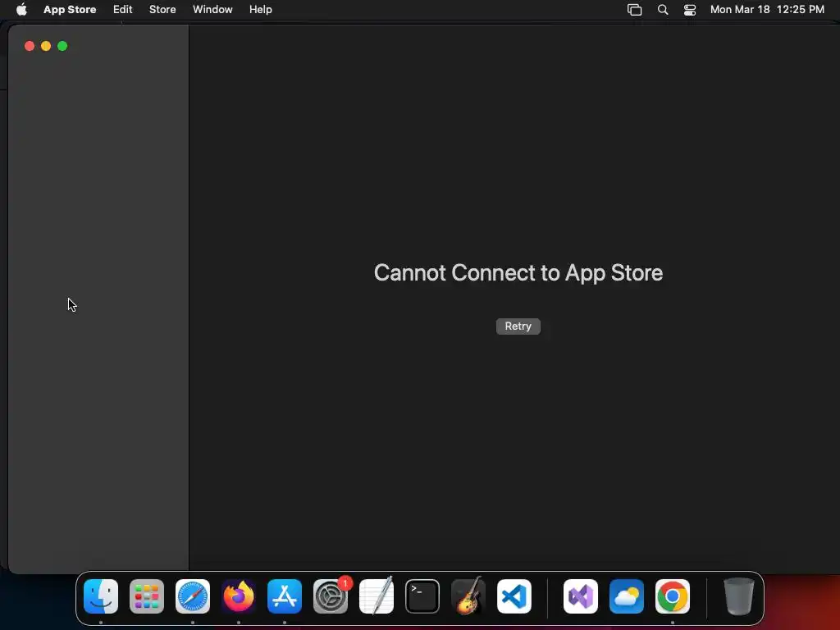Click the App Store Dock icon
The height and width of the screenshot is (630, 840).
pyautogui.click(x=285, y=596)
